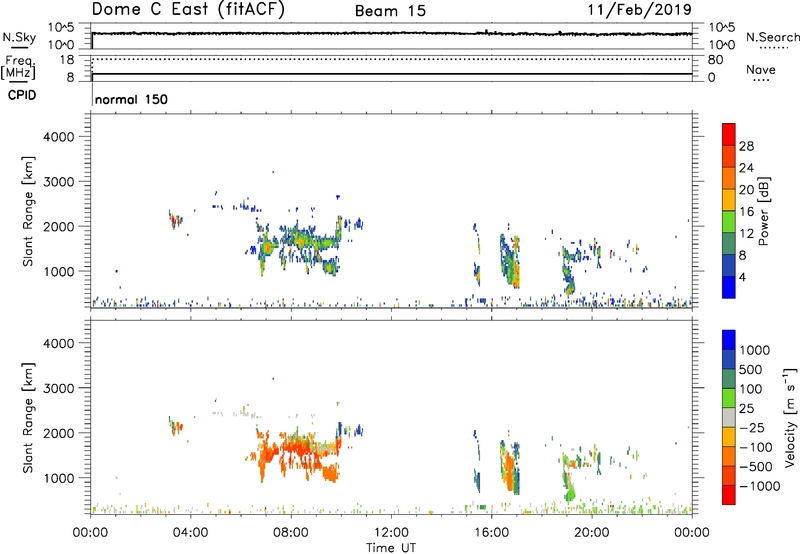Click the '16:00' time axis tick label
This screenshot has height=554, width=800.
pyautogui.click(x=491, y=533)
